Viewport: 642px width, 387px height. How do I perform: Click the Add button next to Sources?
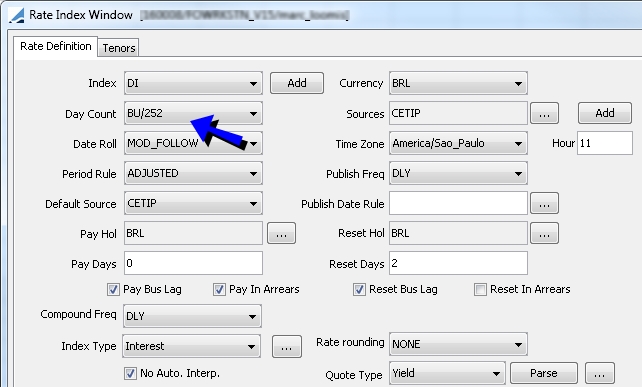[x=605, y=113]
